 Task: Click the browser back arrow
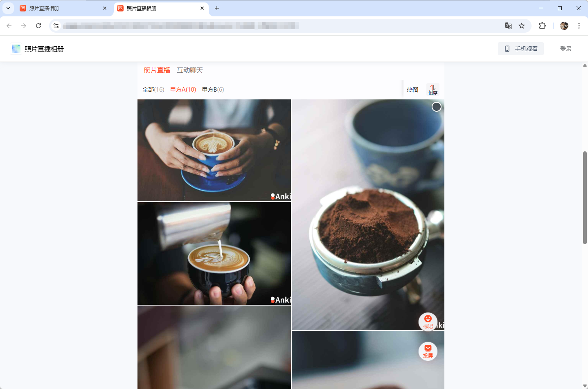pos(9,26)
